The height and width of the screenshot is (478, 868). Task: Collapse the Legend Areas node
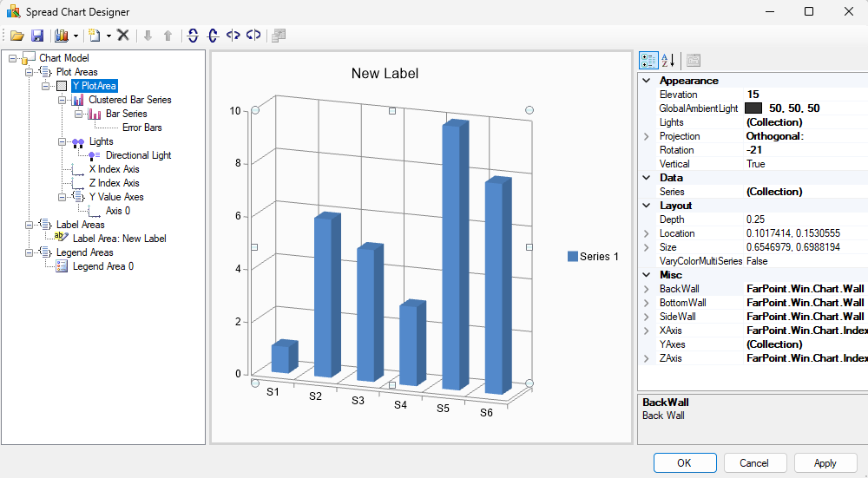point(29,252)
